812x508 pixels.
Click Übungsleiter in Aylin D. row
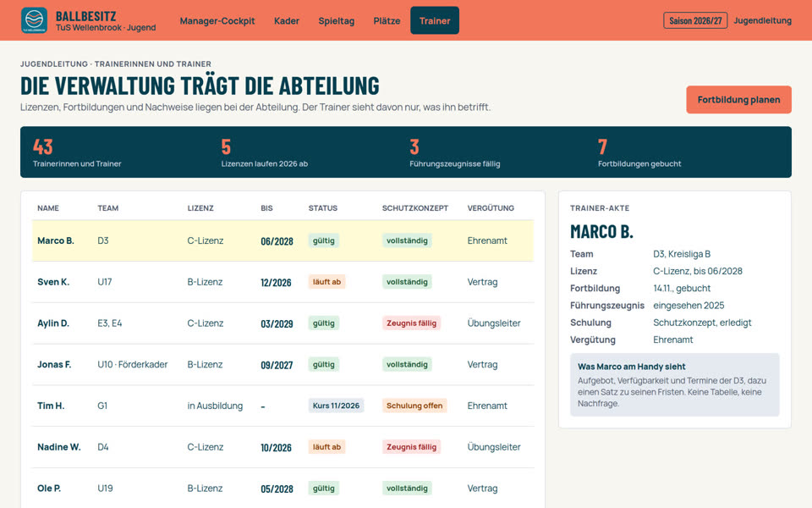[x=493, y=323]
